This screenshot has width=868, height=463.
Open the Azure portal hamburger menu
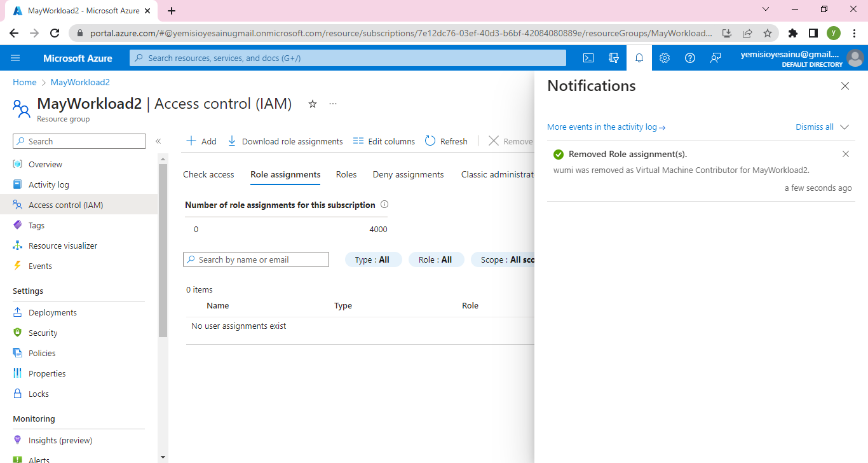point(16,58)
